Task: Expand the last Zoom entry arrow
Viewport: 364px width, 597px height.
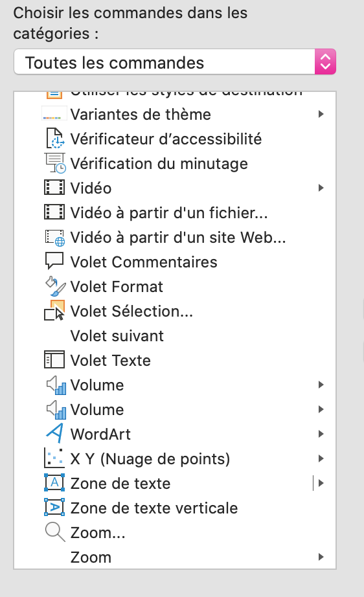Action: [x=321, y=557]
